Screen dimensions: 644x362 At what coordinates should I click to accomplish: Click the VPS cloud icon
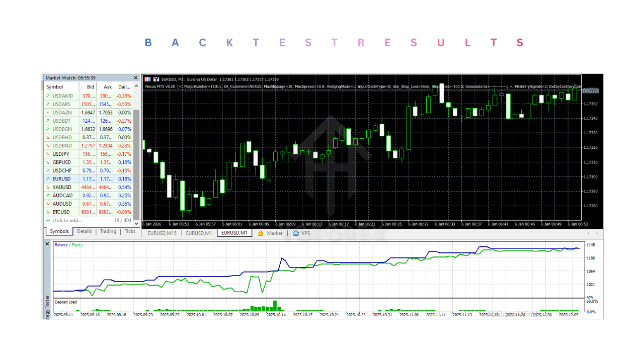(x=296, y=233)
